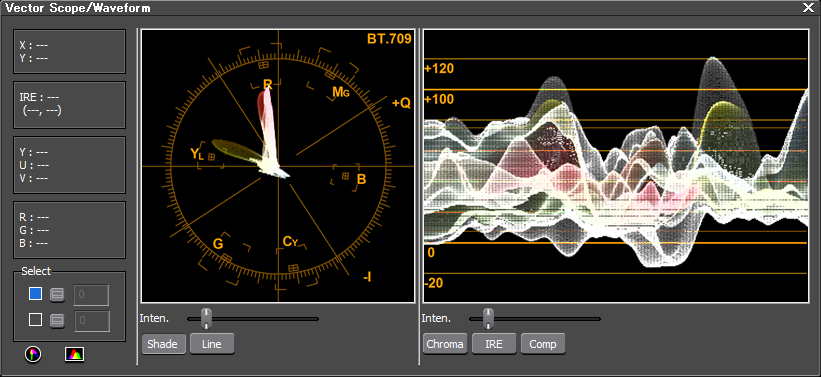Switch vector scope to Shade mode
The width and height of the screenshot is (821, 377).
[x=163, y=344]
